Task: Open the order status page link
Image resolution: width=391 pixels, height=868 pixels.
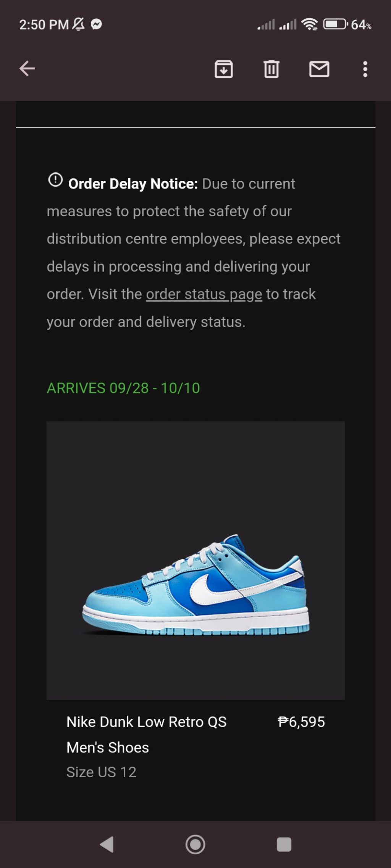Action: (204, 294)
